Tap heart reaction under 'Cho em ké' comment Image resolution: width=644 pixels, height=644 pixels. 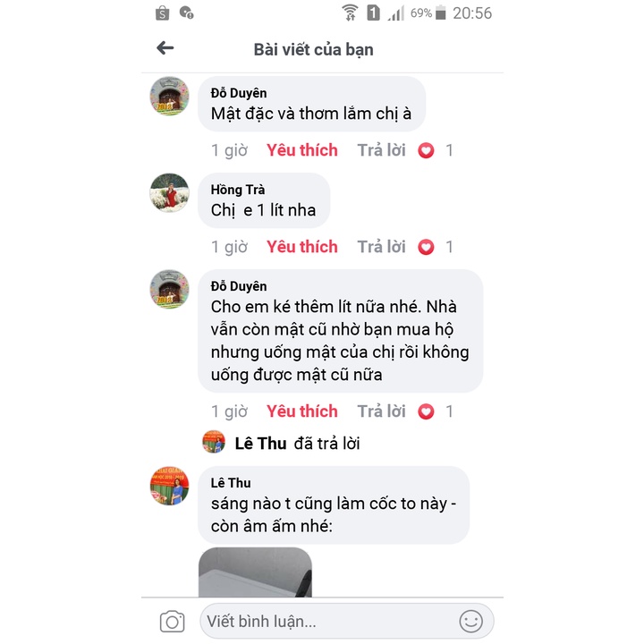tap(426, 411)
